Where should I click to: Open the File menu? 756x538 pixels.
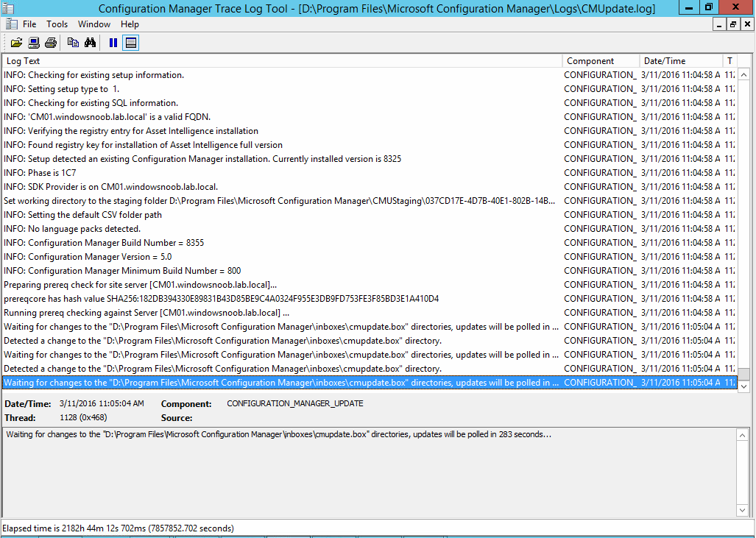pos(29,24)
